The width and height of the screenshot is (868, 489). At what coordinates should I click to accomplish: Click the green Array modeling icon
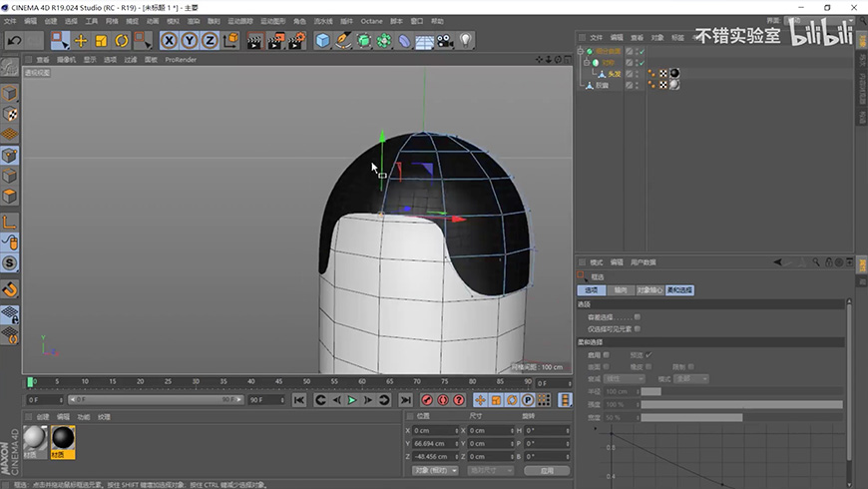tap(384, 41)
